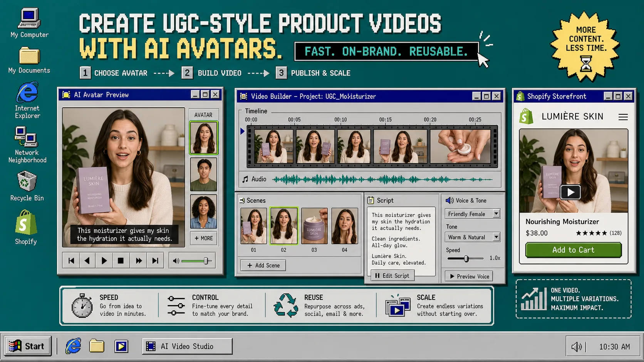The image size is (644, 362).
Task: Click the music note icon beside Audio
Action: tap(245, 179)
